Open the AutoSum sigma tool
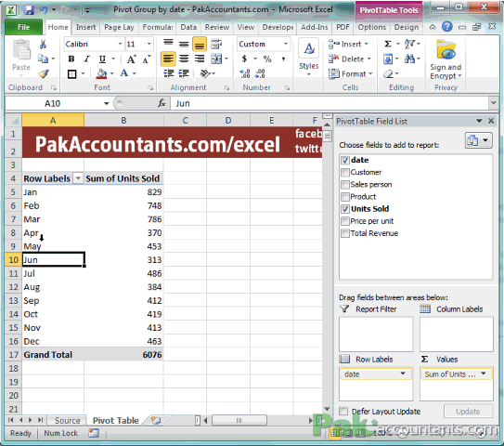Viewport: 504px width, 446px height. 388,44
